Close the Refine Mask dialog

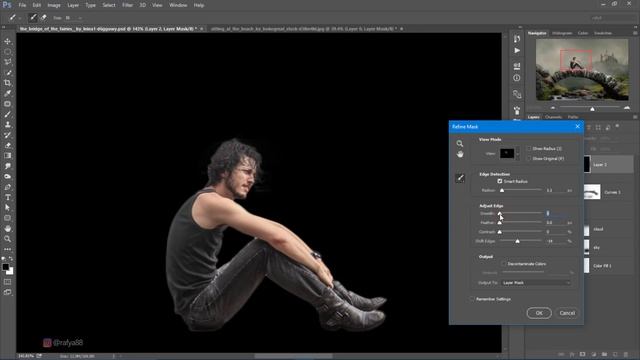pyautogui.click(x=577, y=127)
